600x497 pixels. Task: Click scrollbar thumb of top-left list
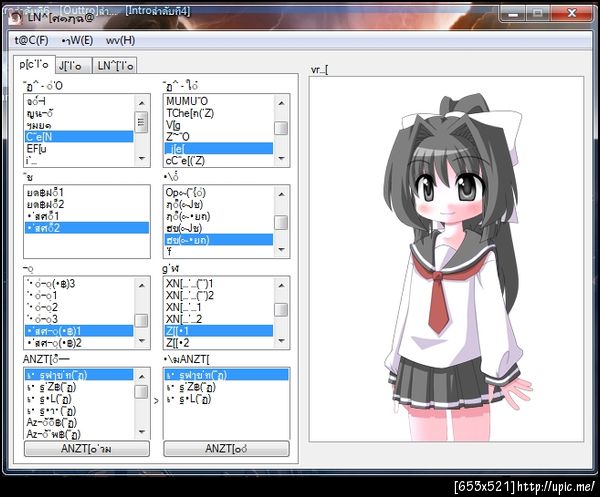coord(142,122)
